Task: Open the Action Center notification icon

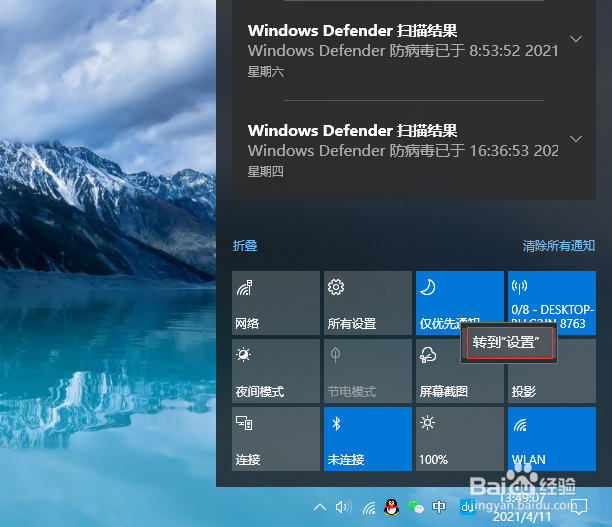Action: pyautogui.click(x=579, y=507)
